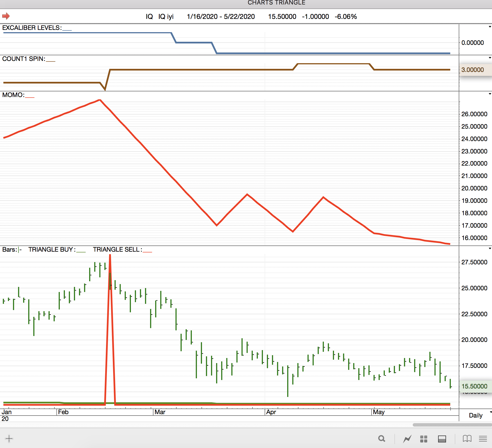Click the plus icon in the bottom toolbar
This screenshot has height=448, width=492.
[9, 438]
